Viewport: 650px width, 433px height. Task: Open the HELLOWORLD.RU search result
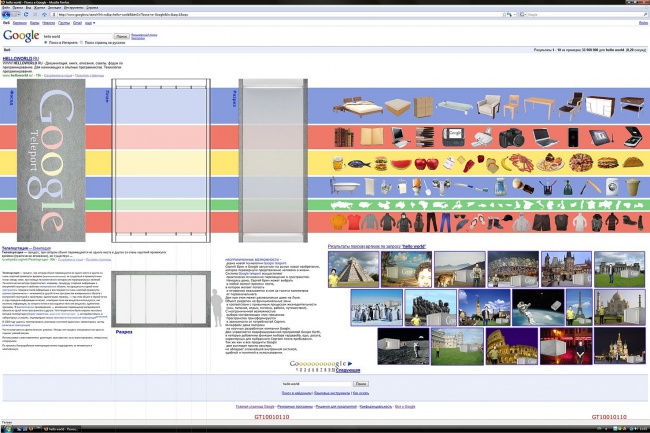pyautogui.click(x=21, y=59)
